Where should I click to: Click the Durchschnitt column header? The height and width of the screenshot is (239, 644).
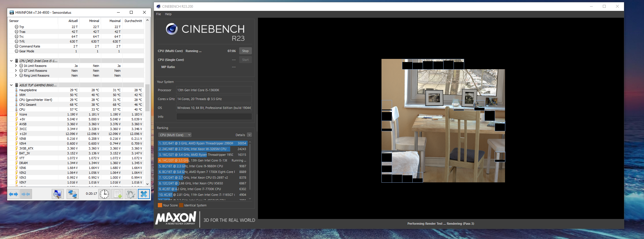tap(133, 21)
